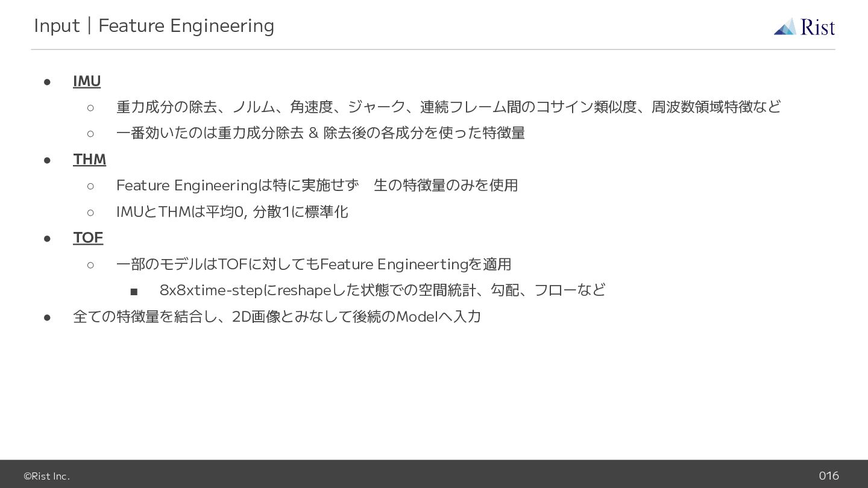Click the bullet before 全ての特徴量
Screen dimensions: 868x488
(47, 317)
